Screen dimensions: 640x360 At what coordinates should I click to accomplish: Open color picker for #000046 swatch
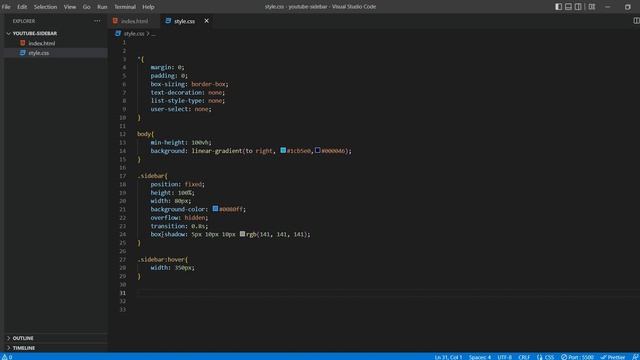tap(318, 151)
